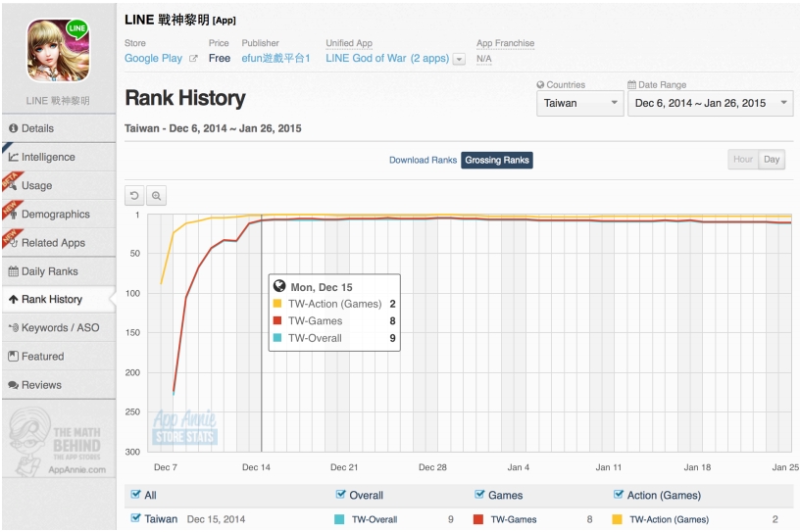Open Related Apps in the sidebar

click(x=59, y=243)
